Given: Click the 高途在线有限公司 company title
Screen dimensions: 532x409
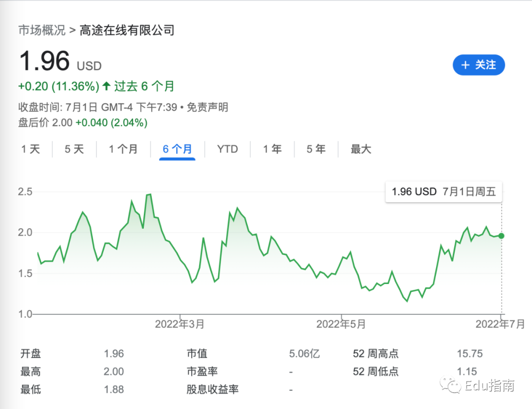Looking at the screenshot, I should 127,30.
